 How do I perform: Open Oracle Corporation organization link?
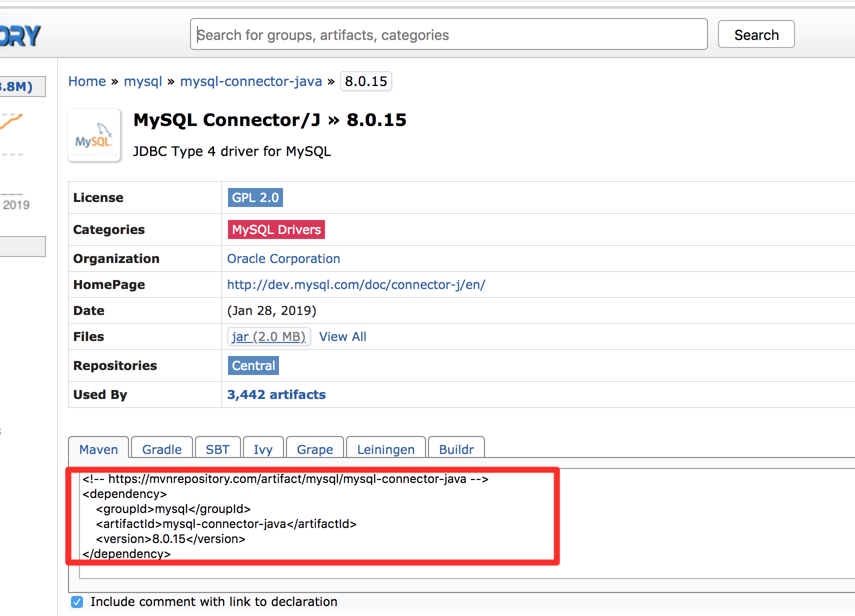[283, 258]
